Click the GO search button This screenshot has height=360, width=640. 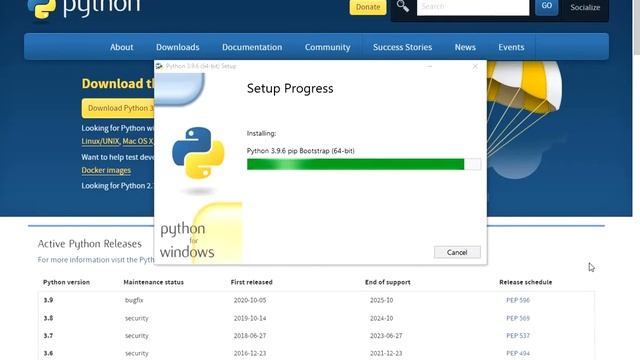pos(547,7)
